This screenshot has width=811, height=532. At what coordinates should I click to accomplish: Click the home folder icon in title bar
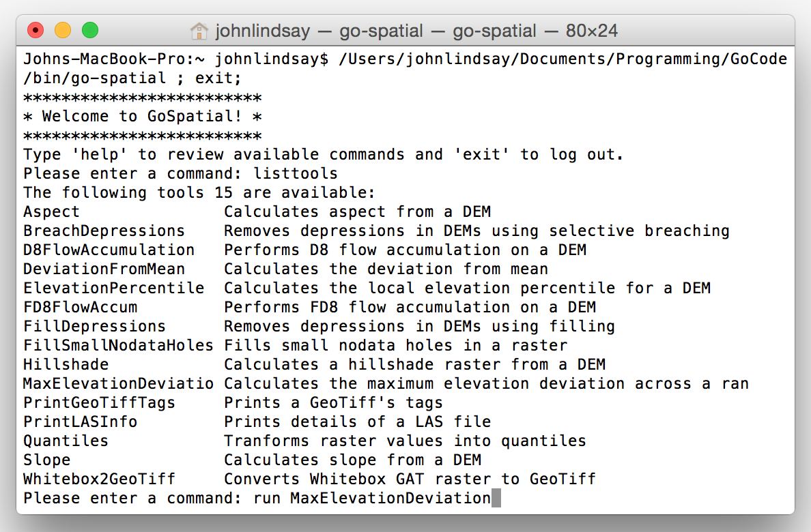199,31
